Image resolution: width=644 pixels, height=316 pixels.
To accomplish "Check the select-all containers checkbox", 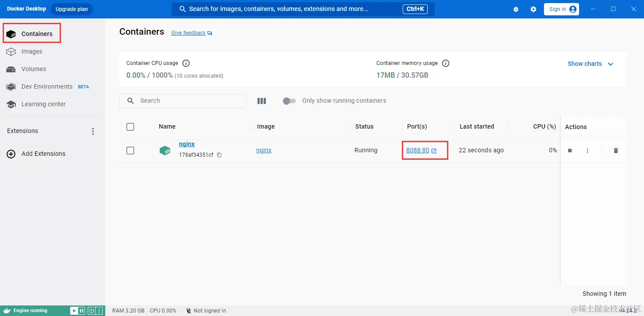I will pyautogui.click(x=130, y=127).
